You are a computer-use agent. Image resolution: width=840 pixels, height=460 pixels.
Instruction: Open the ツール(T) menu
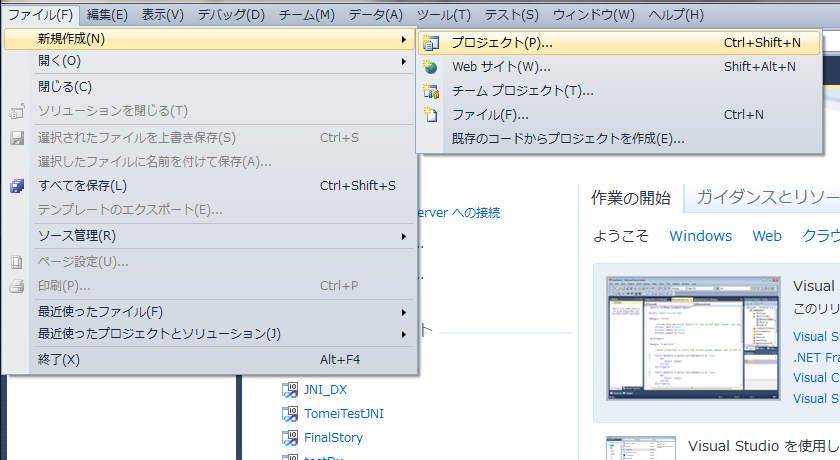pos(444,15)
